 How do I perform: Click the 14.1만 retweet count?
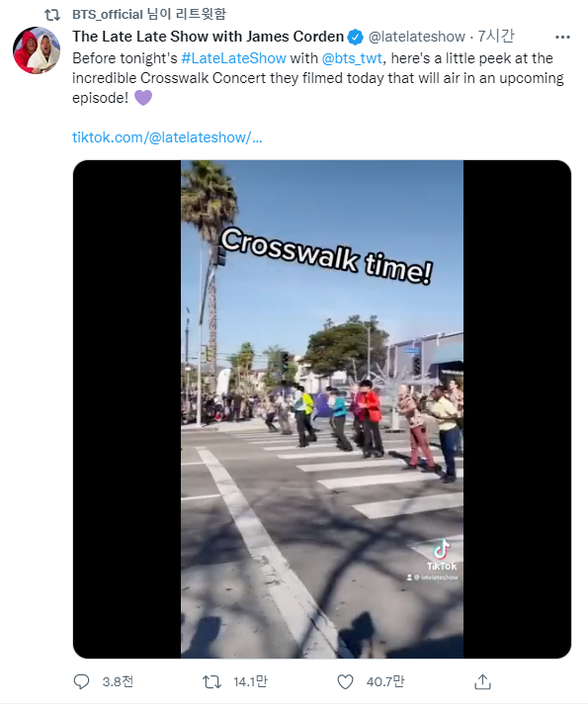(x=250, y=681)
